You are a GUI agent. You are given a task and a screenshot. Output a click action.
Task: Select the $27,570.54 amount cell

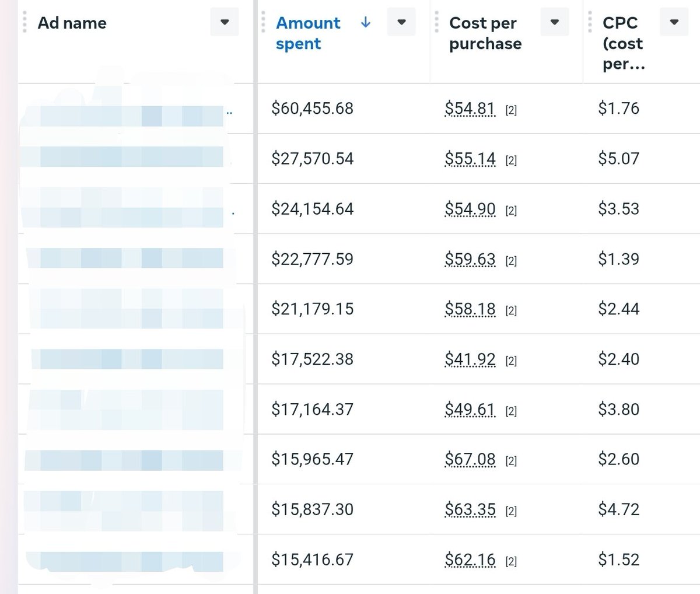coord(312,159)
